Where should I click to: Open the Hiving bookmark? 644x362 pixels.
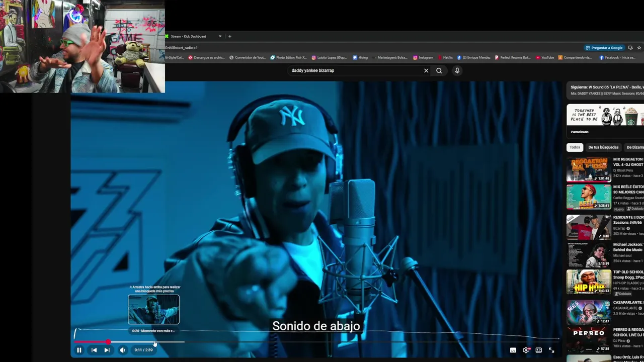[x=360, y=57]
